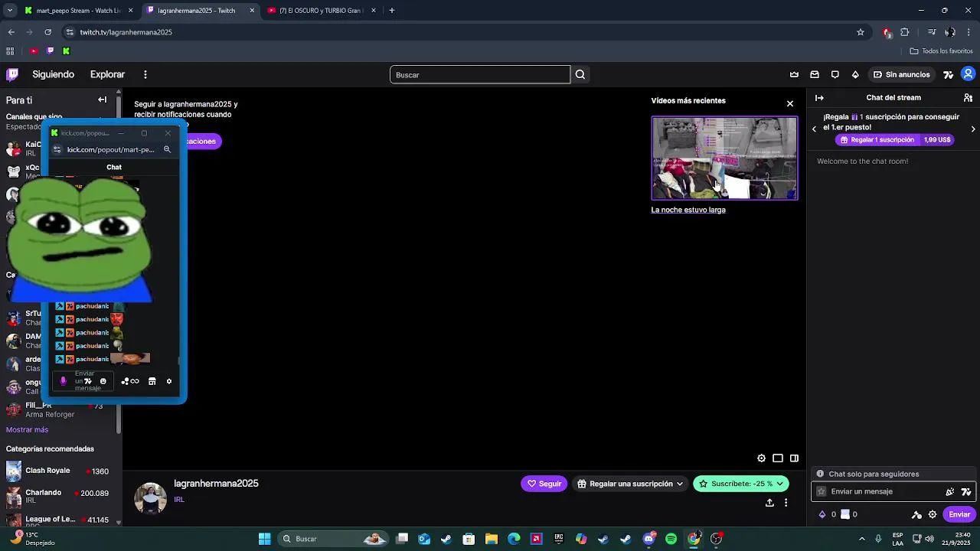Image resolution: width=980 pixels, height=551 pixels.
Task: Open the Siguiendo navigation item
Action: [x=54, y=74]
